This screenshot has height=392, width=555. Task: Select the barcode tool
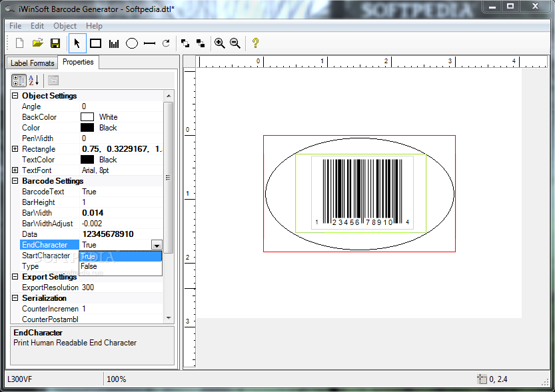(x=114, y=43)
